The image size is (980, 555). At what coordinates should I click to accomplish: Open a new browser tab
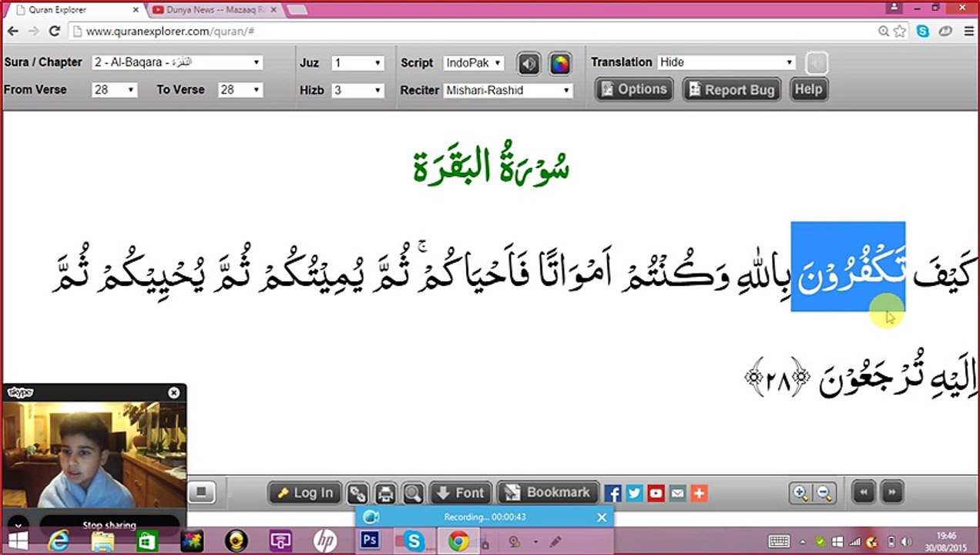[x=297, y=10]
